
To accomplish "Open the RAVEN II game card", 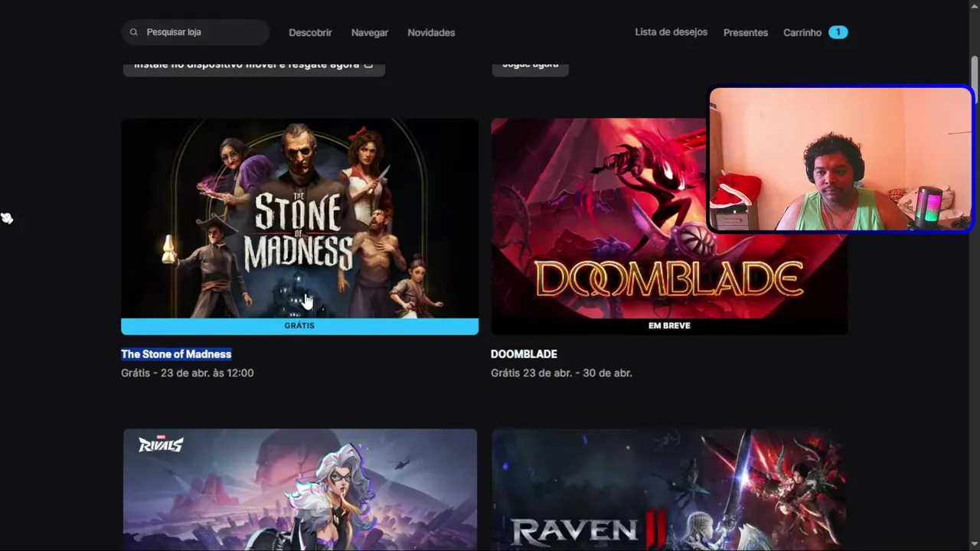I will [669, 490].
